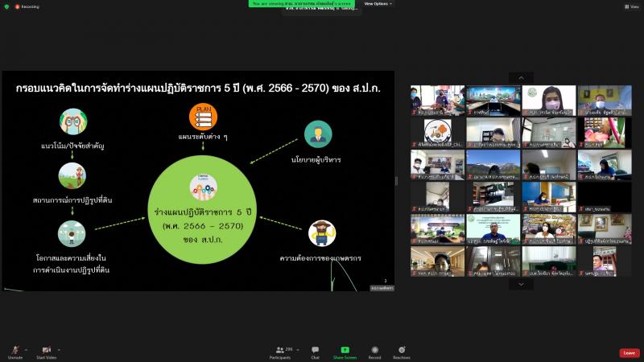644x362 pixels.
Task: Select the pink flower video tile
Action: click(x=605, y=132)
